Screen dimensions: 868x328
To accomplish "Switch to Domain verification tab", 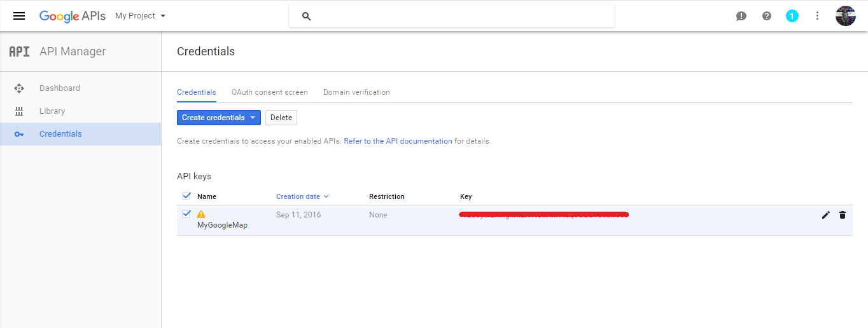I will 356,92.
